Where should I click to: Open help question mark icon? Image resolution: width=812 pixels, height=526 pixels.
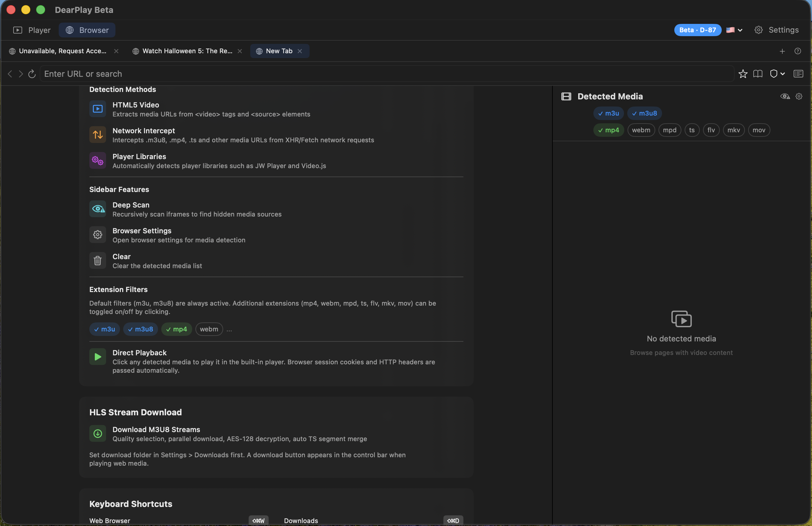tap(798, 51)
